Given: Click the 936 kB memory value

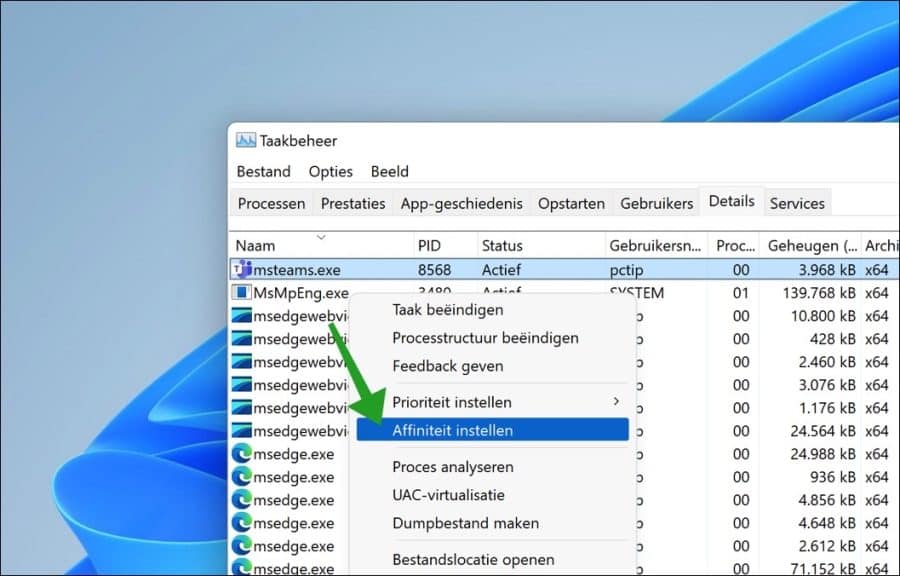Looking at the screenshot, I should click(833, 477).
